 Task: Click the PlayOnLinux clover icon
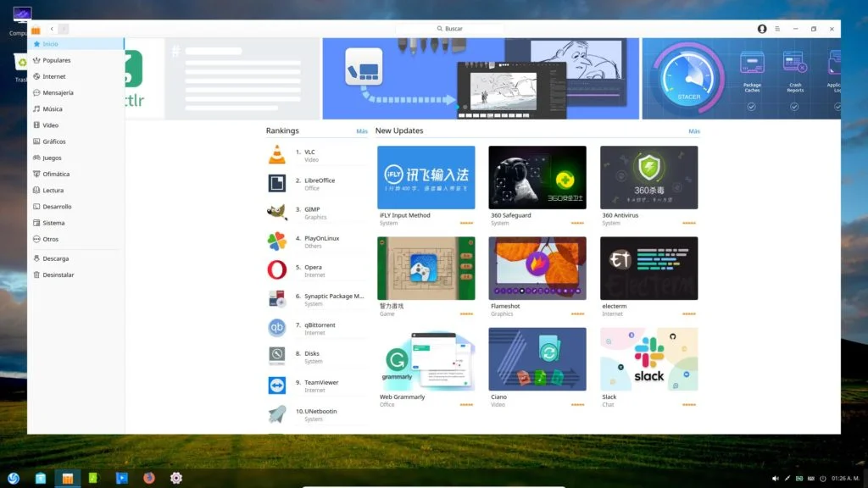[x=277, y=241]
